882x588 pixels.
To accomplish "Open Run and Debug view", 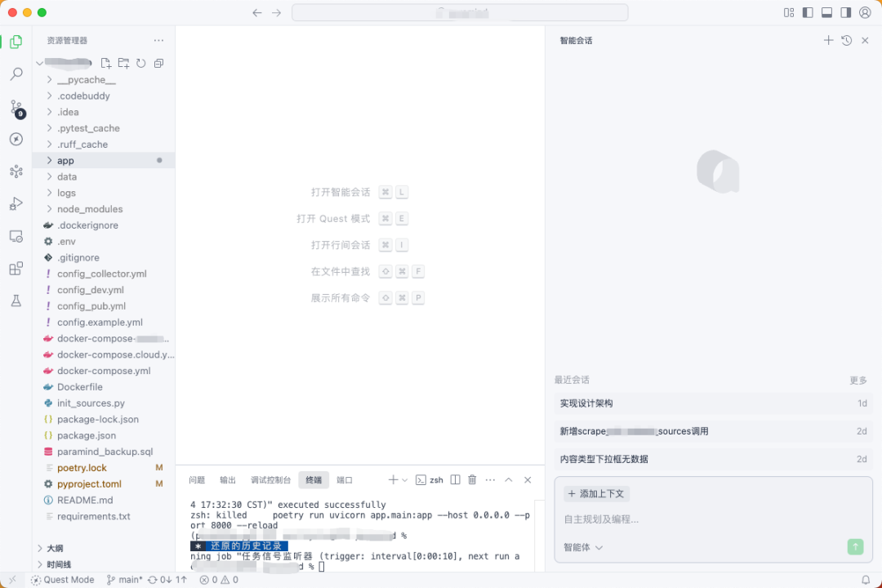I will [16, 203].
